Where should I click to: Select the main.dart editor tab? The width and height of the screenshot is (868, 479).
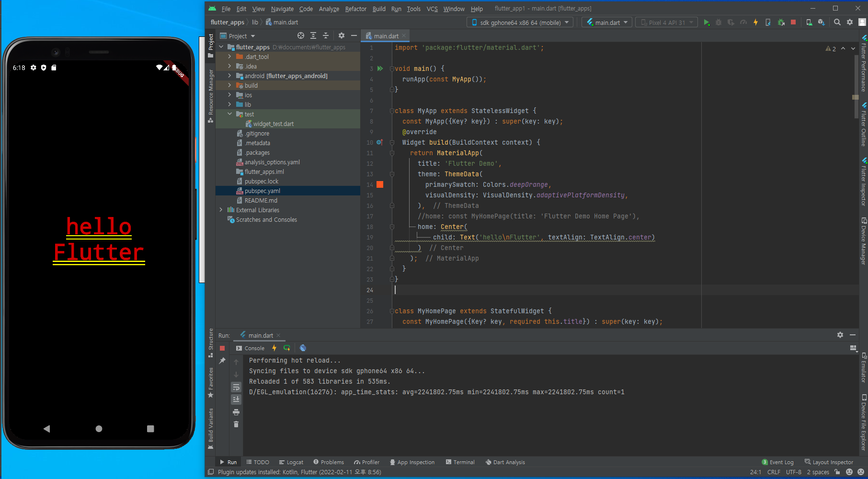386,36
